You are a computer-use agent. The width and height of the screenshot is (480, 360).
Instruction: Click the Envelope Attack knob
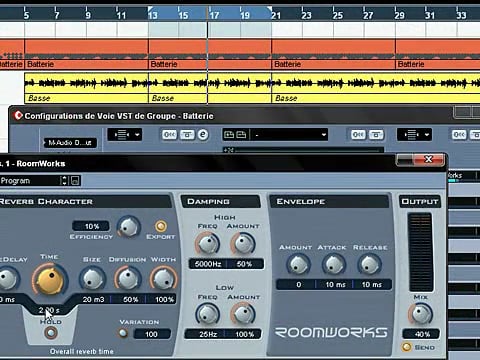pyautogui.click(x=334, y=264)
